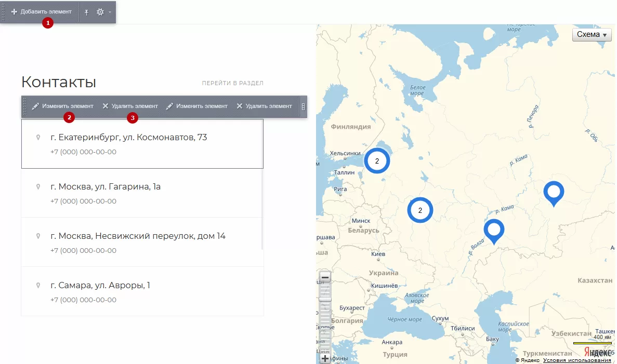617x364 pixels.
Task: Click the map's plus zoom button
Action: coord(325,358)
